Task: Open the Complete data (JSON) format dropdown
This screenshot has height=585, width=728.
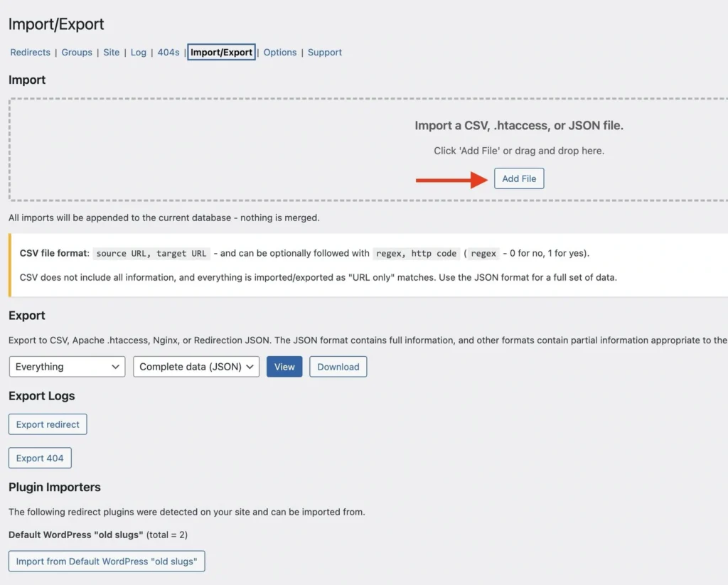Action: [196, 366]
